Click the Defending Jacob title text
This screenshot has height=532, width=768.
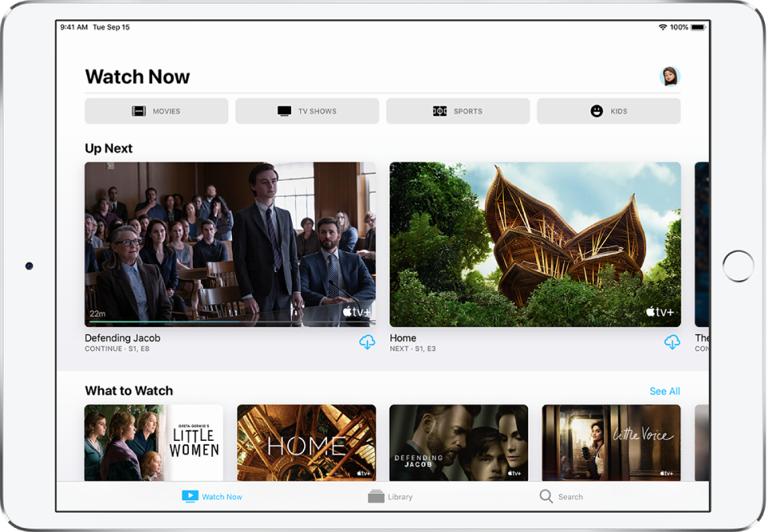[122, 338]
